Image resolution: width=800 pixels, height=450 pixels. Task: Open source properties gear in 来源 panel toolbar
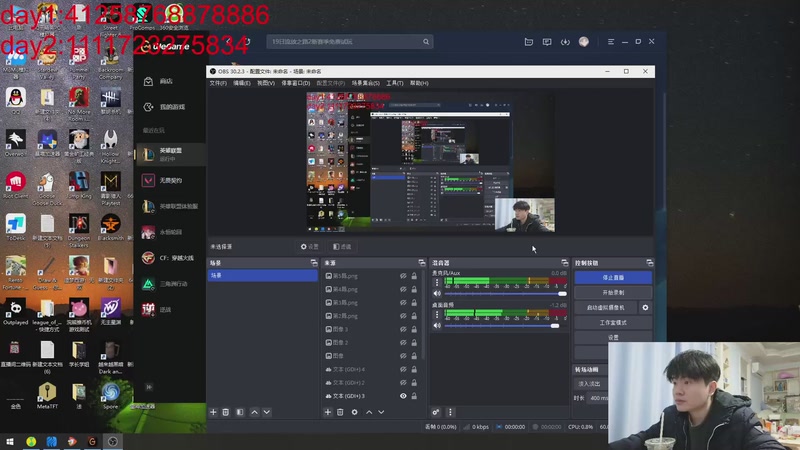coord(354,412)
